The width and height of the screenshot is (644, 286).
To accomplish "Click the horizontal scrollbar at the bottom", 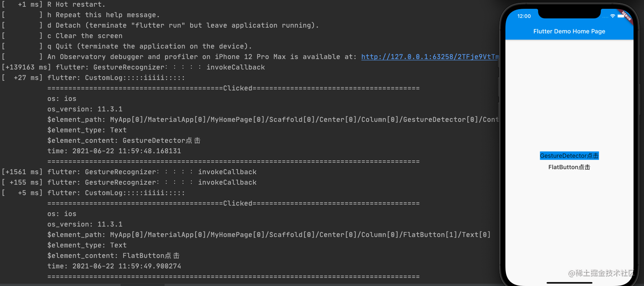I will coord(142,284).
